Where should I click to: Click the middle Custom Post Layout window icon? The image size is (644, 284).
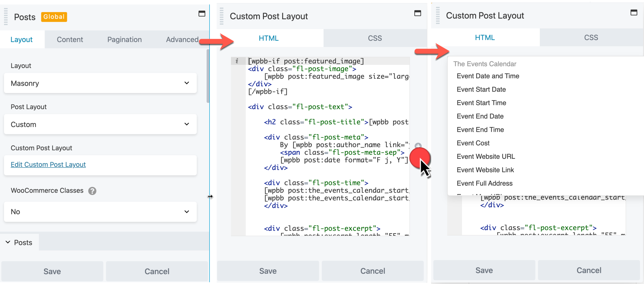[418, 13]
